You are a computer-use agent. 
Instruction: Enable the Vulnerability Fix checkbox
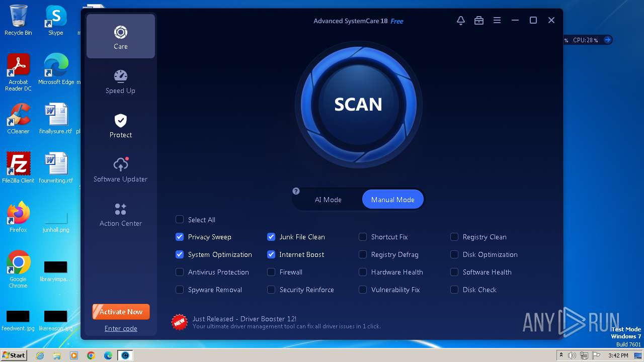363,289
